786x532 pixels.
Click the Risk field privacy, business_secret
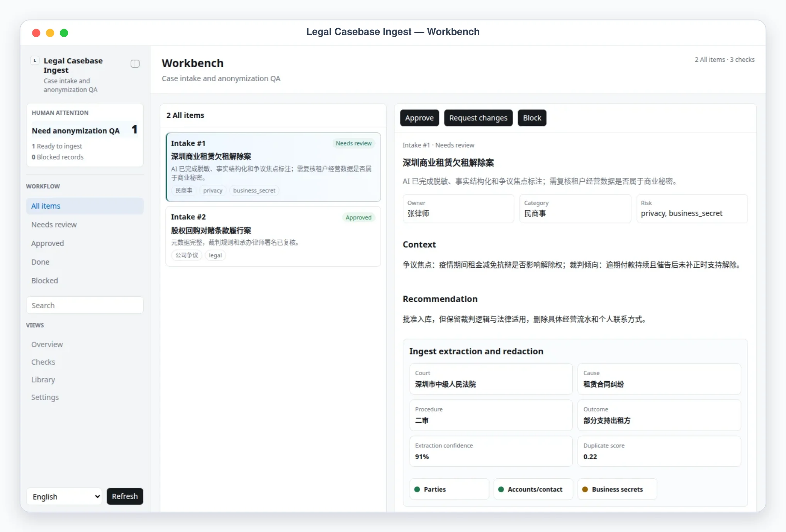coord(692,209)
